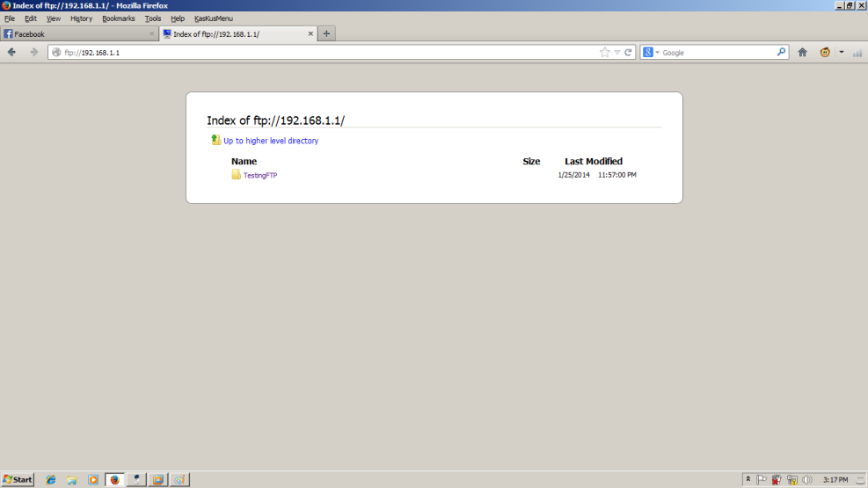Click the volume speaker tray icon
Viewport: 868px width, 488px height.
pos(807,480)
